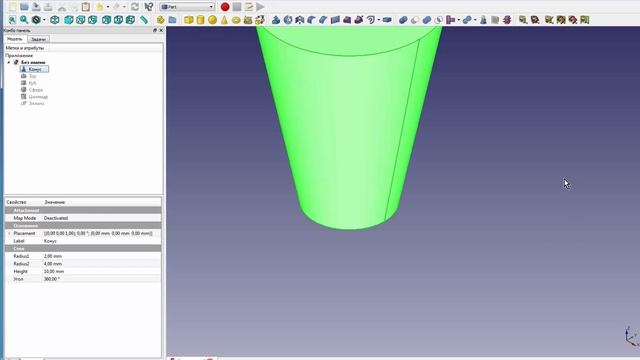Start macro recording red button
640x360 pixels.
pyautogui.click(x=225, y=7)
